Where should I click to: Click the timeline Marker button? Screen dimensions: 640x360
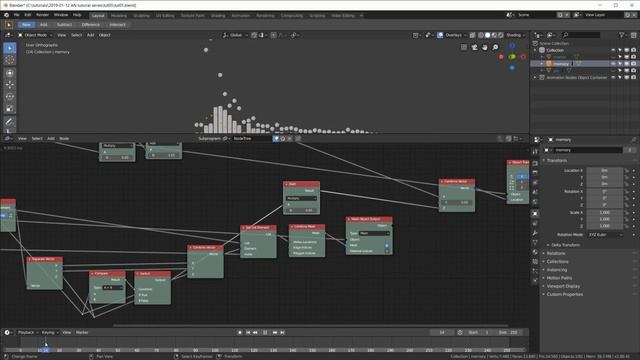82,332
